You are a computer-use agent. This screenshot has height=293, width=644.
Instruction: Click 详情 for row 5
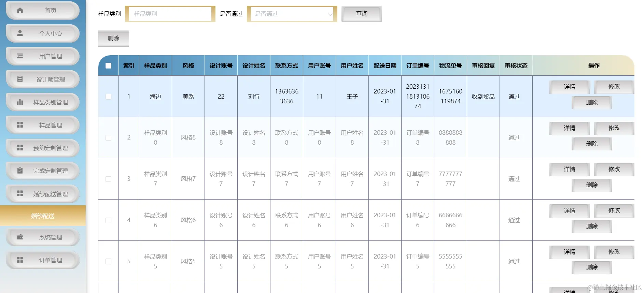(x=570, y=252)
